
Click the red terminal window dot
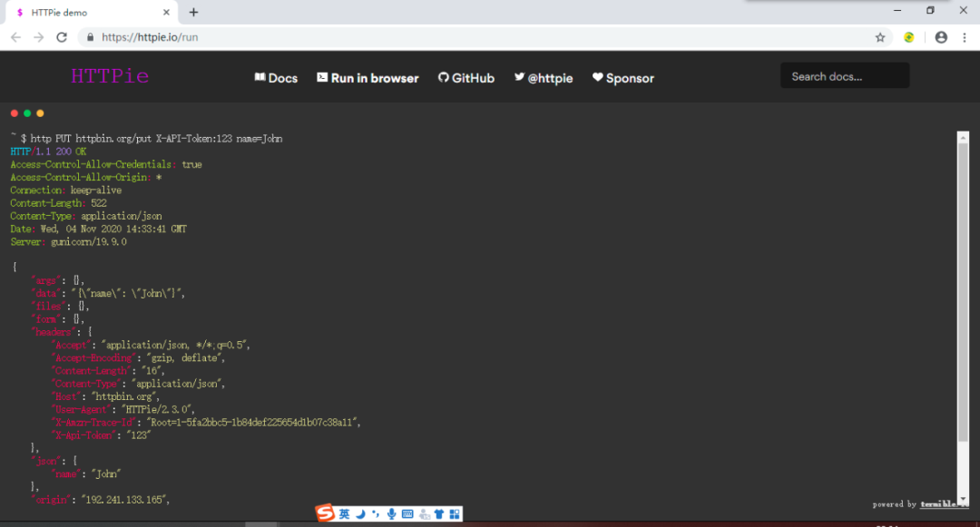tap(15, 113)
